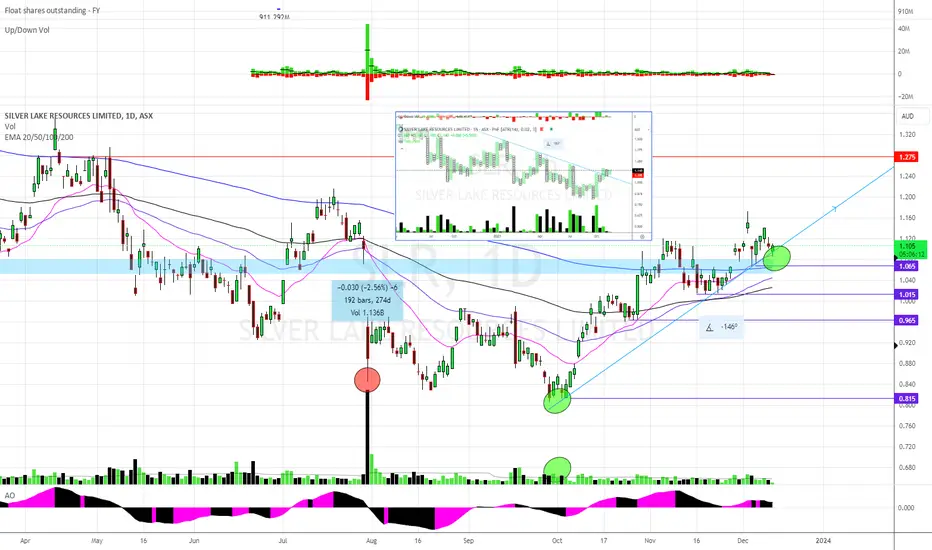Click the May label on time axis
Viewport: 932px width, 550px height.
coord(97,541)
